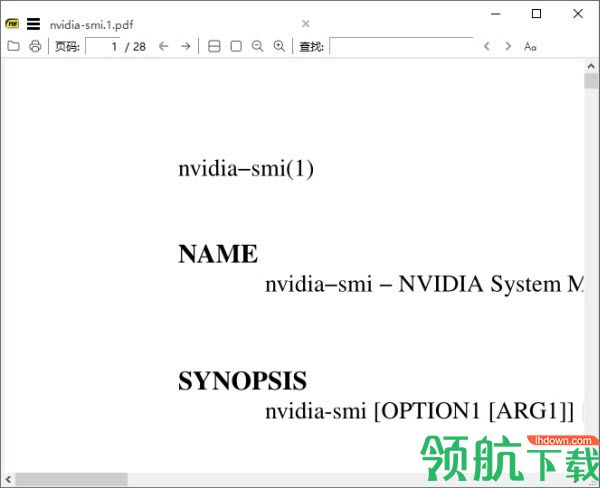The image size is (600, 488).
Task: Close the nvidia-smi.1.pdf tab
Action: pyautogui.click(x=305, y=24)
